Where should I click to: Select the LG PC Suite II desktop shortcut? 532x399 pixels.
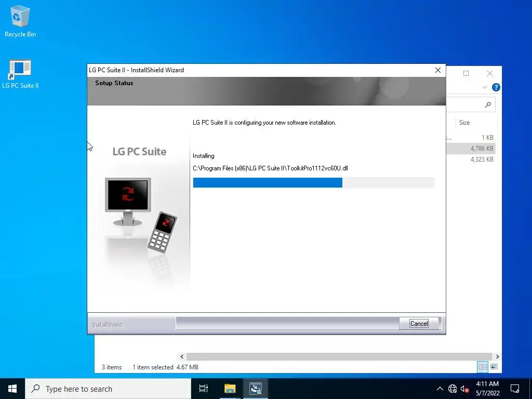tap(20, 74)
